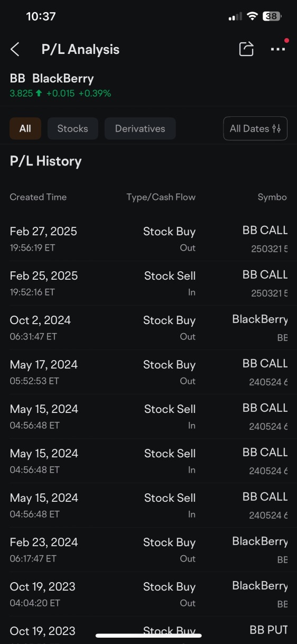Tap the Type/Cash Flow column header
The height and width of the screenshot is (644, 297).
pos(161,197)
